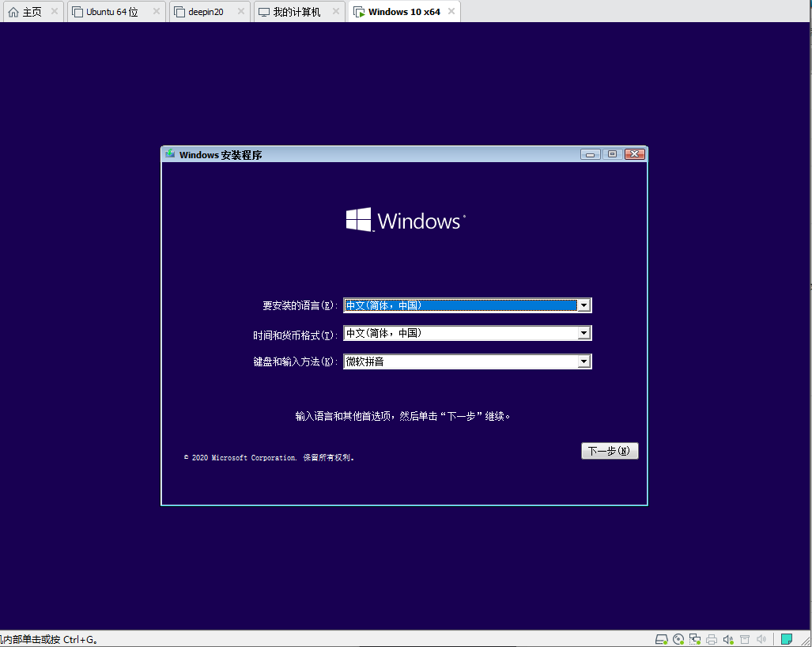Close the 主页 tab
The width and height of the screenshot is (812, 647).
(x=55, y=11)
